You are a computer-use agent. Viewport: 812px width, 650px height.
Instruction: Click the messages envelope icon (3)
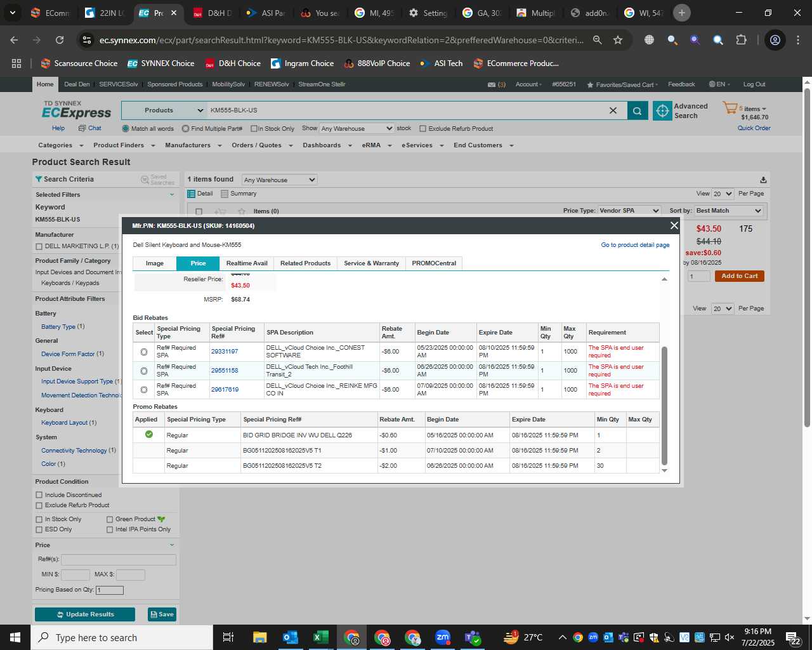[x=492, y=84]
